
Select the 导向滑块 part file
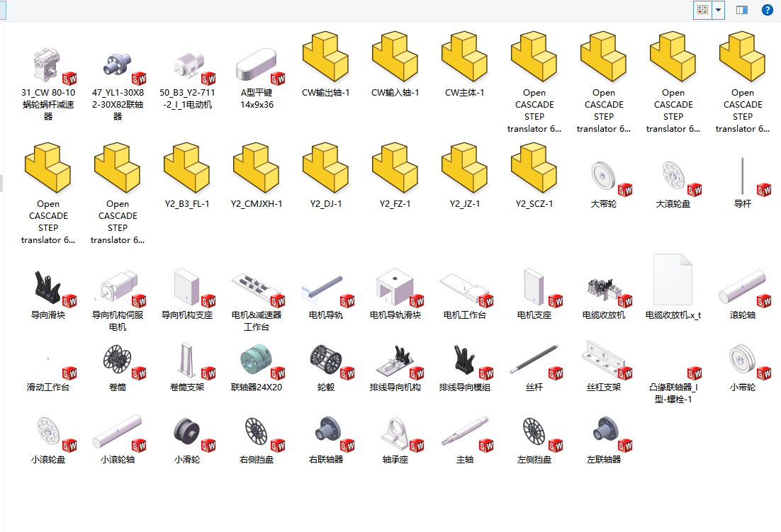point(47,288)
